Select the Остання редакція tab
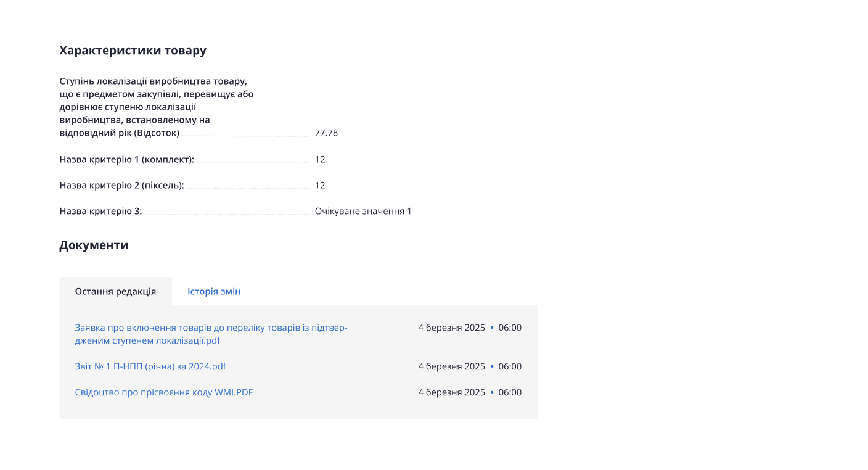The image size is (868, 470). (x=115, y=292)
